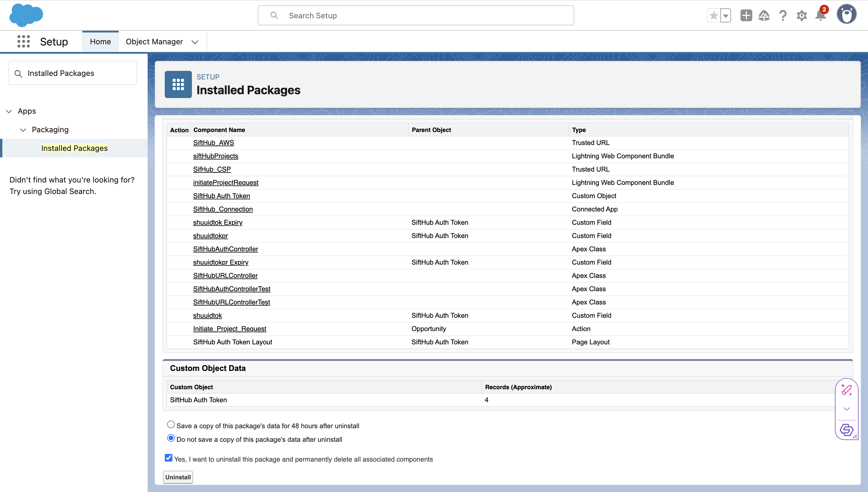This screenshot has width=868, height=492.
Task: Open the Trailhead guidance icon
Action: (x=764, y=16)
